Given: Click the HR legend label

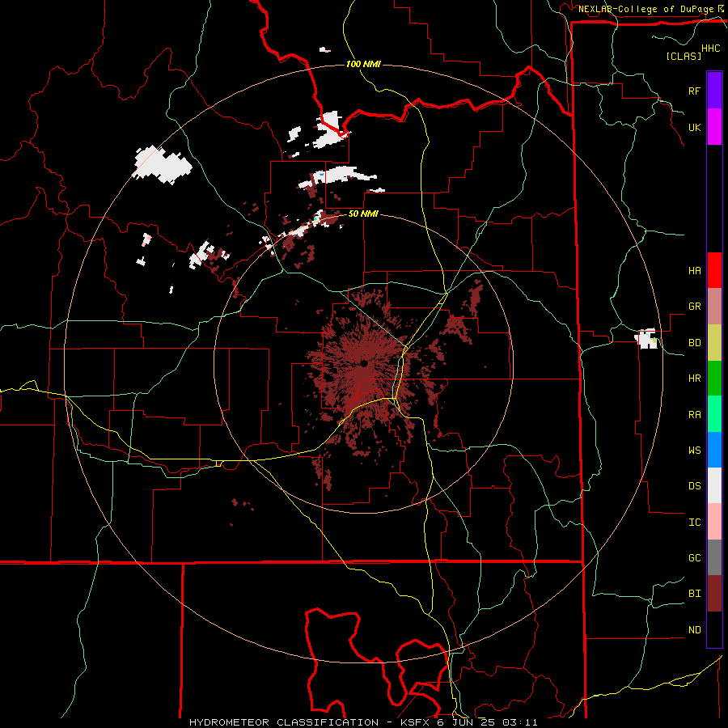Looking at the screenshot, I should coord(695,379).
